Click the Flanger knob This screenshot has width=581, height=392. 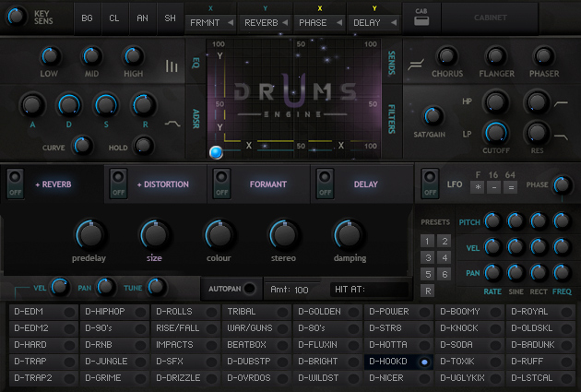click(496, 56)
